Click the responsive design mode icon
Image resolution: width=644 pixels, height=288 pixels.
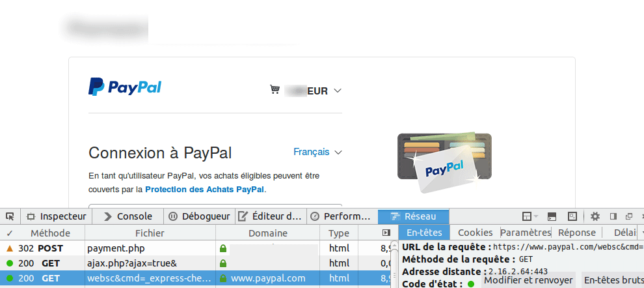(x=572, y=216)
